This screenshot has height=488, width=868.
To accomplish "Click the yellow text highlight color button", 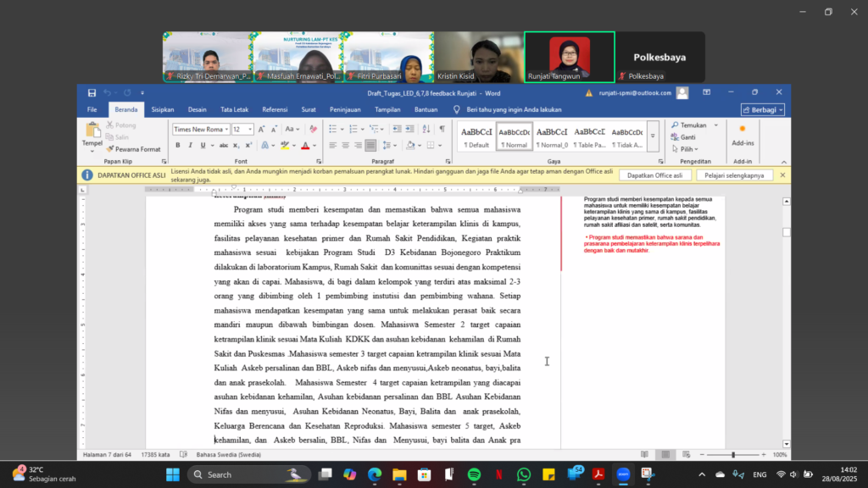I will 285,146.
